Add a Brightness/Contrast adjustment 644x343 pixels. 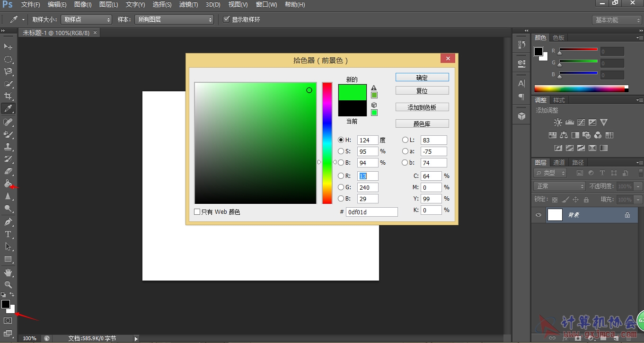(558, 122)
